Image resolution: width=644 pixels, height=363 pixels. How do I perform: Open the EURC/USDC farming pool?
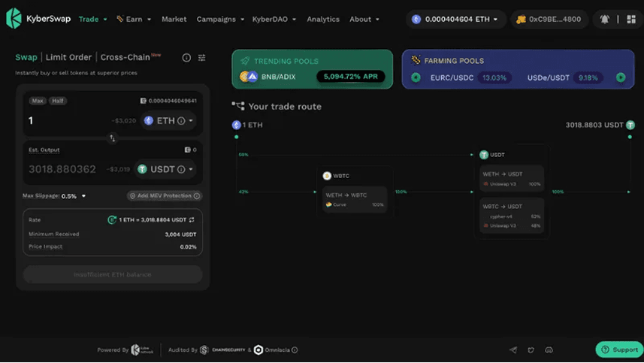coord(452,77)
